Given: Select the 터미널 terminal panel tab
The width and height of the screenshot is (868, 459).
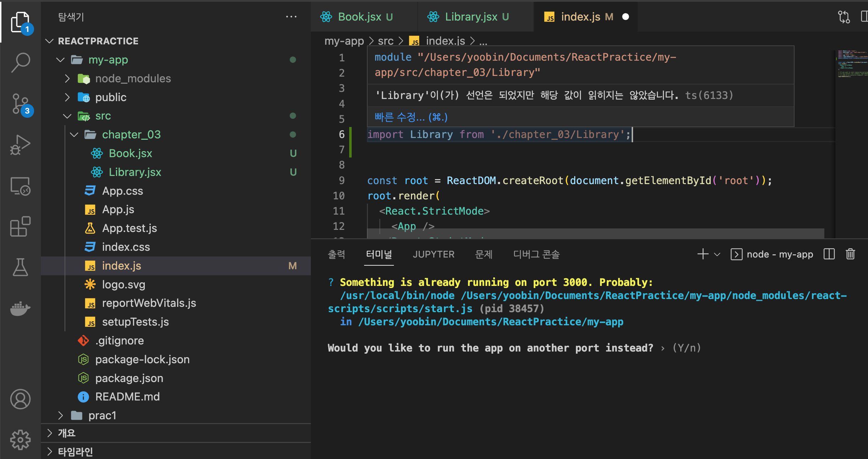Looking at the screenshot, I should point(379,254).
